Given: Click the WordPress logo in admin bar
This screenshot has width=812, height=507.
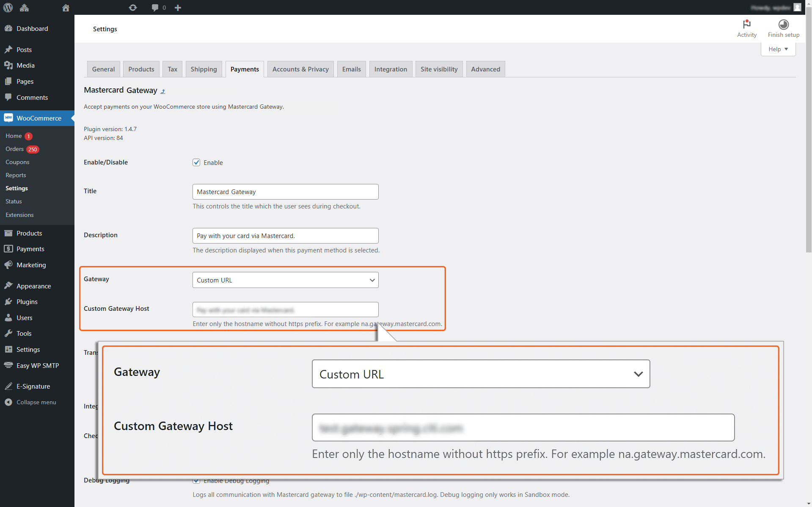Looking at the screenshot, I should (x=8, y=8).
